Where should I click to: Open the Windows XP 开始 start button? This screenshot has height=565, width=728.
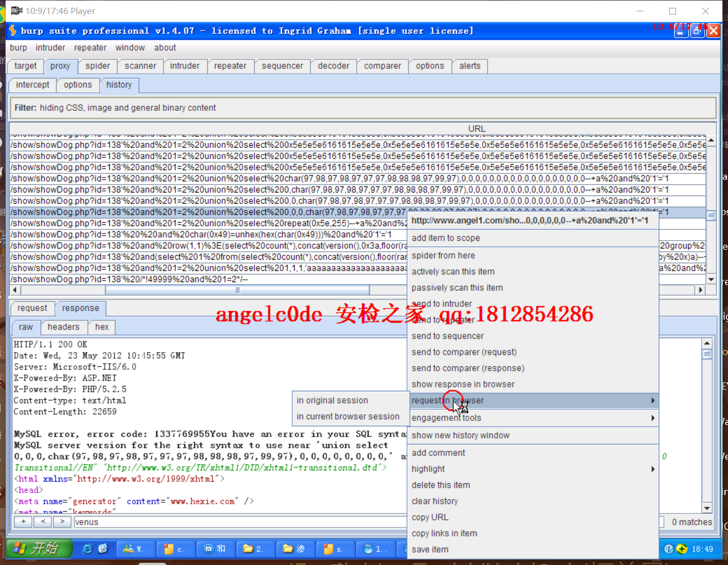tap(39, 548)
